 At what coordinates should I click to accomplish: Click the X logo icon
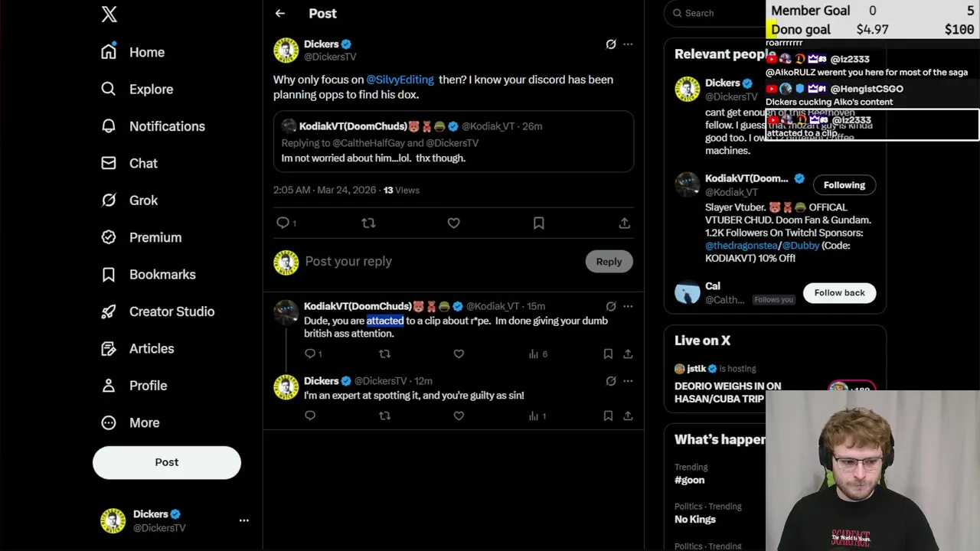[109, 15]
